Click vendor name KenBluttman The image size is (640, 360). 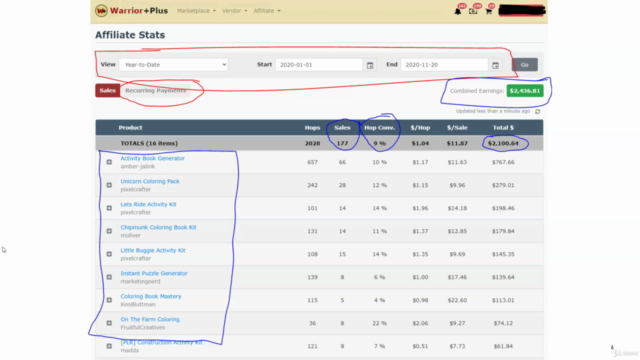click(138, 304)
